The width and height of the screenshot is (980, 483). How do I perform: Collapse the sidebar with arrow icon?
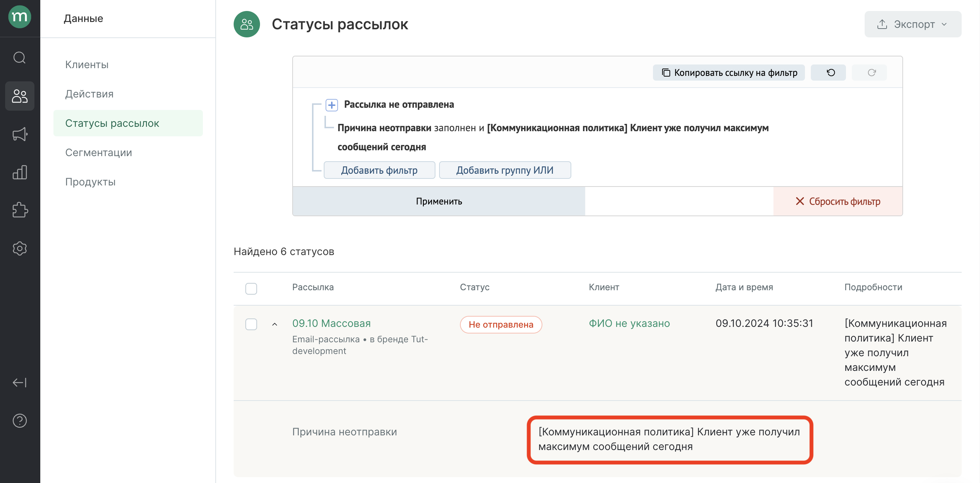[20, 382]
